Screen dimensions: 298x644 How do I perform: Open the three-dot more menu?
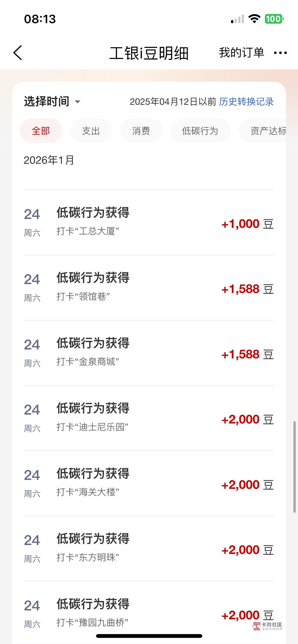click(280, 53)
